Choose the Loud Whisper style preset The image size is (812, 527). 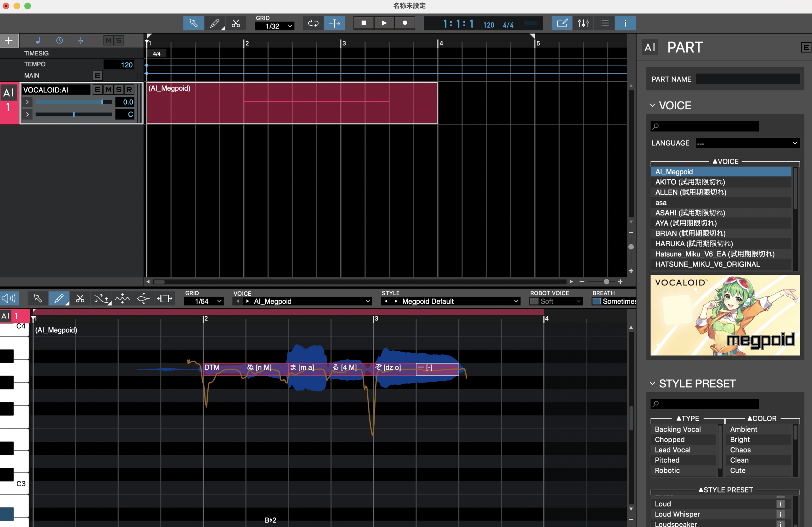tap(713, 514)
